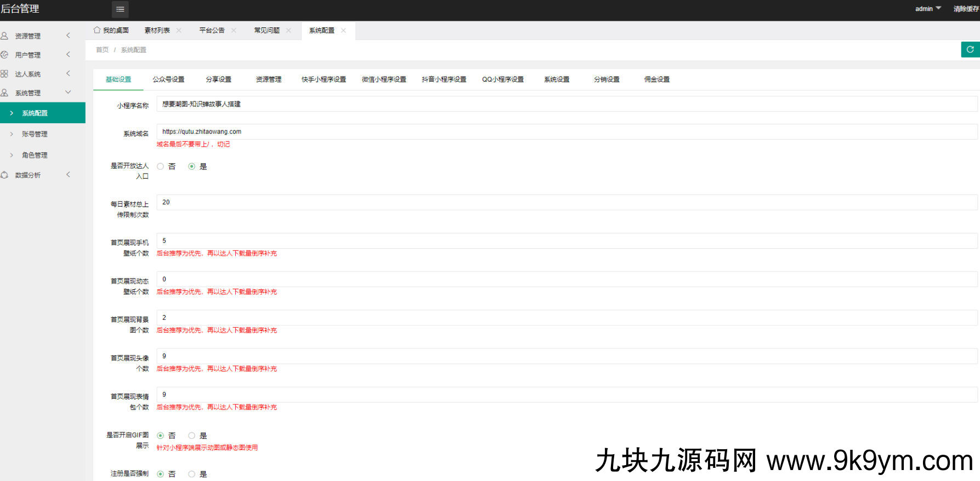Click the 首页 breadcrumb link
This screenshot has height=481, width=980.
tap(103, 50)
